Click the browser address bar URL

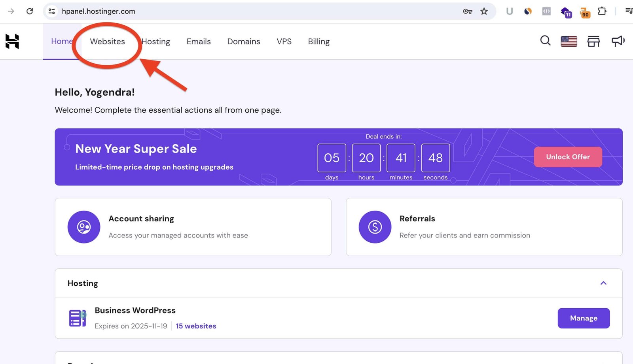click(99, 11)
